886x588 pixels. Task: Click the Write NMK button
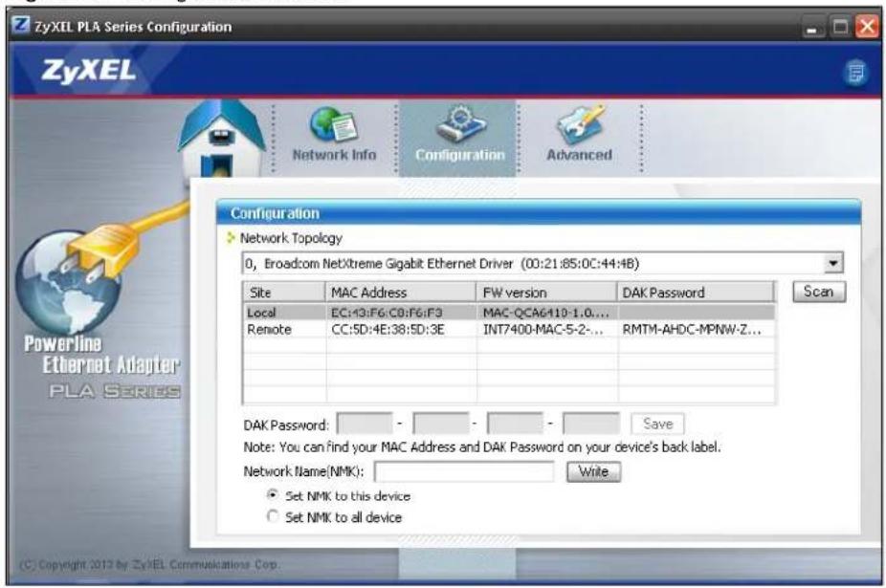(593, 471)
